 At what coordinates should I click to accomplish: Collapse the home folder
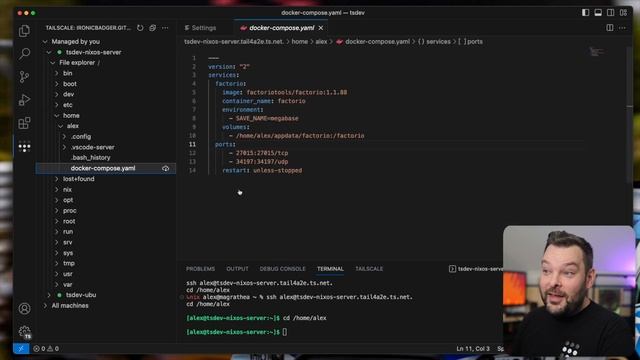pos(56,116)
